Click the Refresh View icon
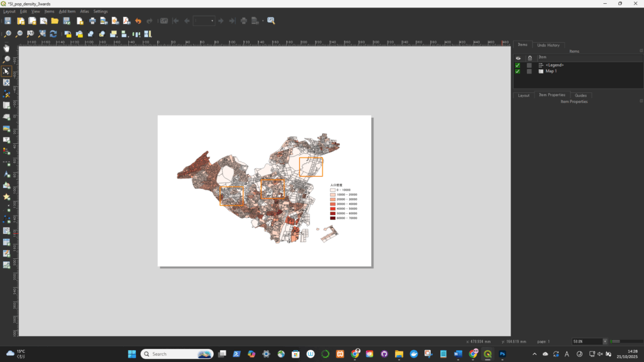The image size is (644, 362). tap(53, 34)
